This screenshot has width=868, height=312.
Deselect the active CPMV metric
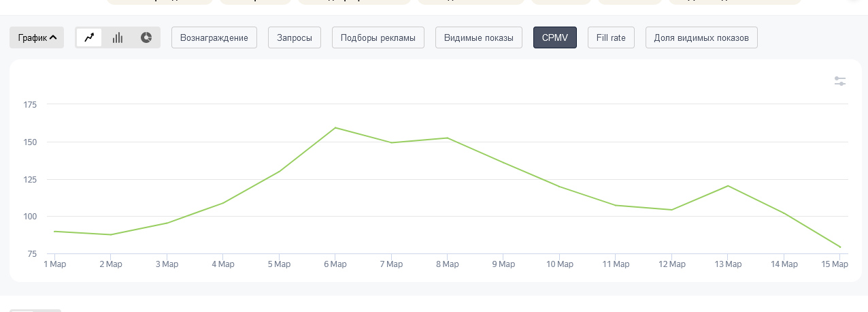(555, 37)
